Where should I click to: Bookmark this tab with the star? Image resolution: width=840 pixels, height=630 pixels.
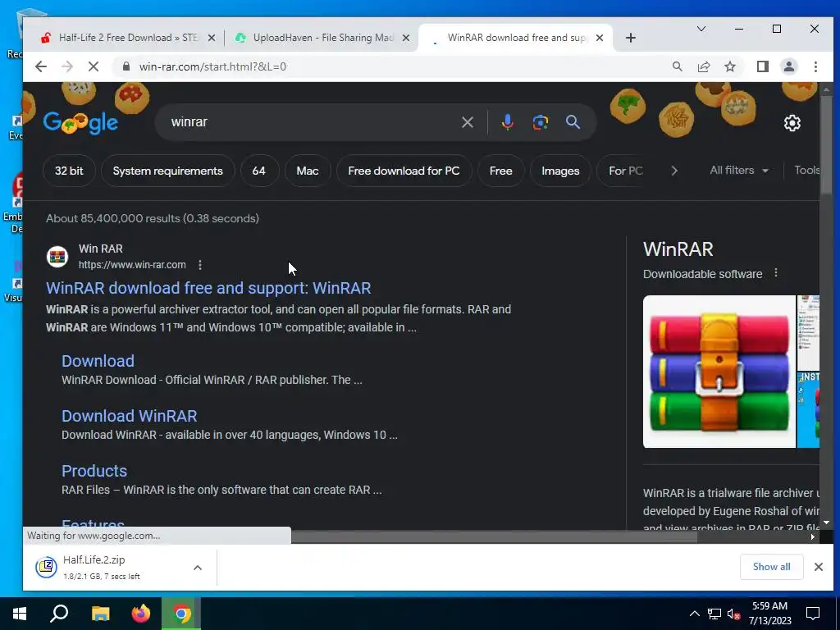[729, 66]
